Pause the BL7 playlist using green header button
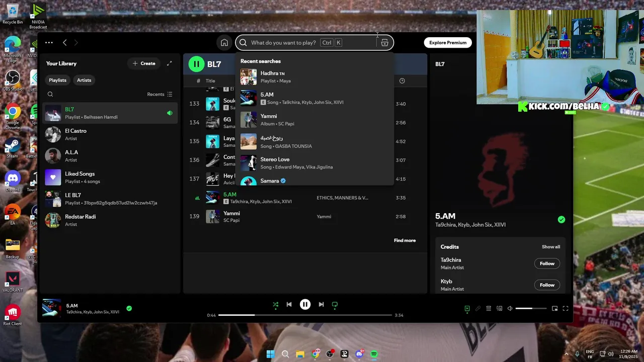This screenshot has height=362, width=644. pos(196,64)
